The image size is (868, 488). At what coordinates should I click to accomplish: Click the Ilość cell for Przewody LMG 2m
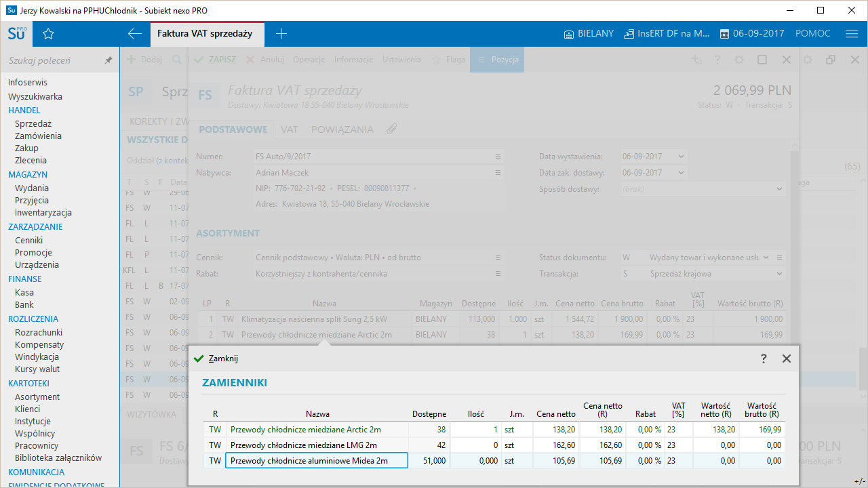point(475,445)
